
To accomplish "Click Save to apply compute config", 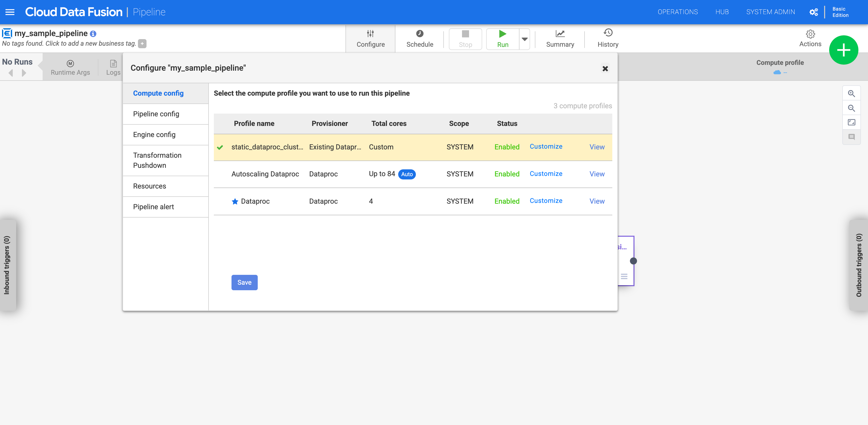I will (244, 282).
